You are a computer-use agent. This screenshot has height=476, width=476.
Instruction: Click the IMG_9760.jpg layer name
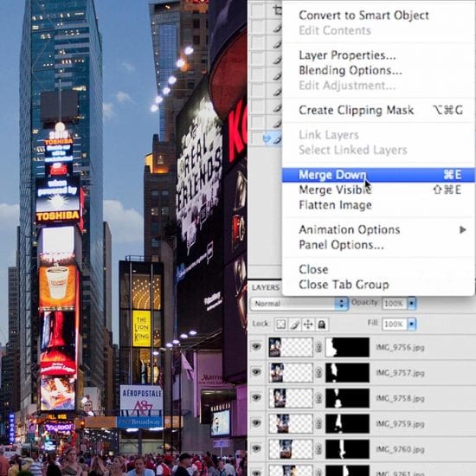(x=400, y=449)
